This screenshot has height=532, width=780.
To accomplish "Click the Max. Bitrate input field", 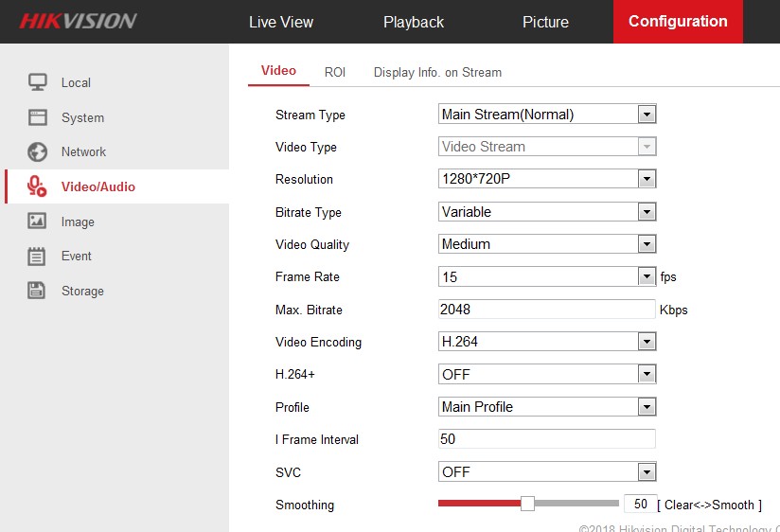I will pos(546,310).
